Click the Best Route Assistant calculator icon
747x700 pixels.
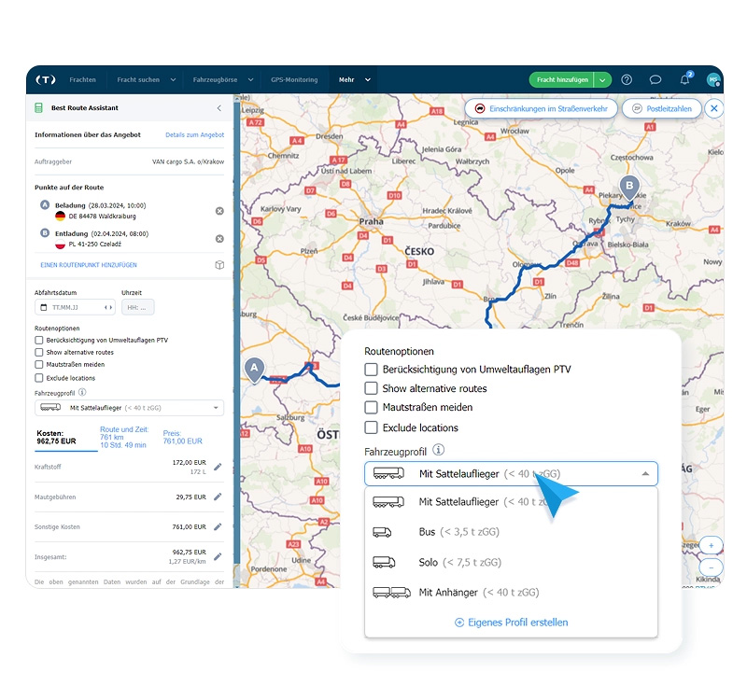click(38, 108)
